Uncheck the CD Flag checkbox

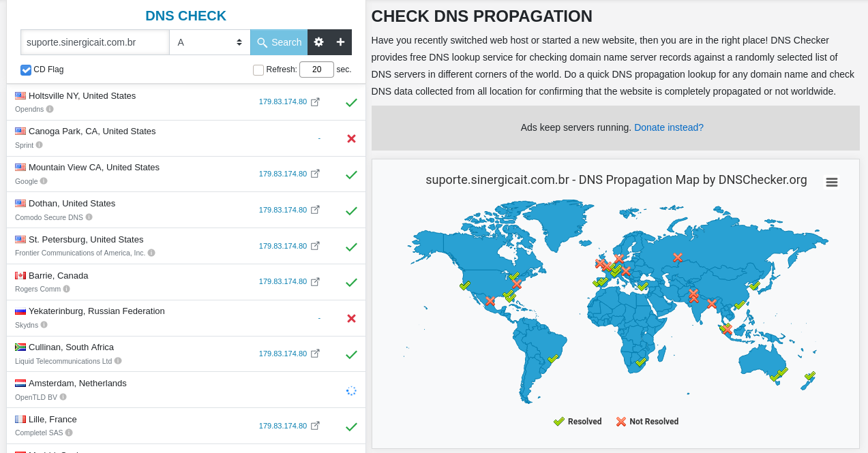[26, 69]
